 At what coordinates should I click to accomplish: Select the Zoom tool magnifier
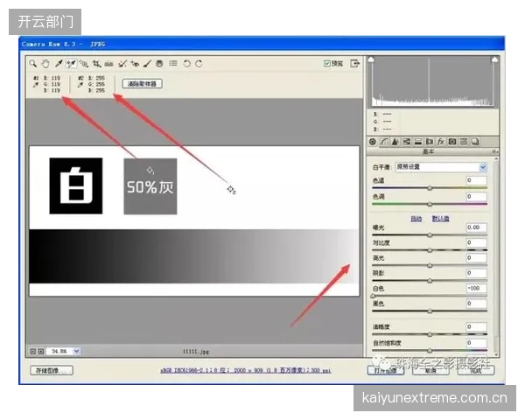click(x=33, y=64)
